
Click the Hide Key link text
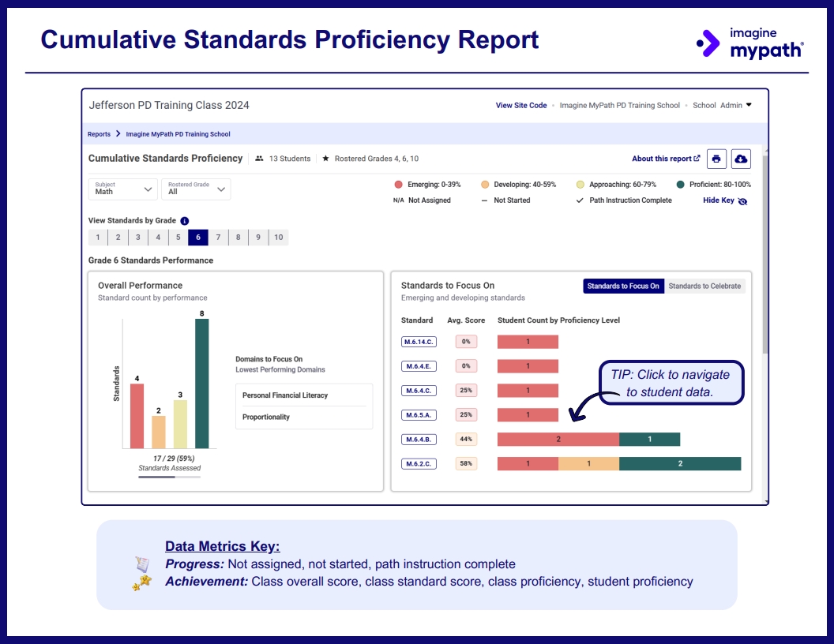[x=719, y=200]
